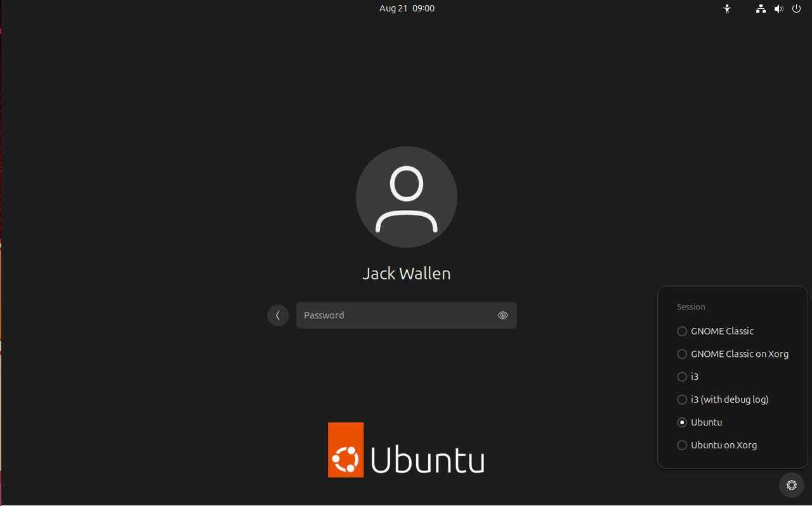Viewport: 812px width, 506px height.
Task: Click the Session heading label
Action: click(691, 307)
